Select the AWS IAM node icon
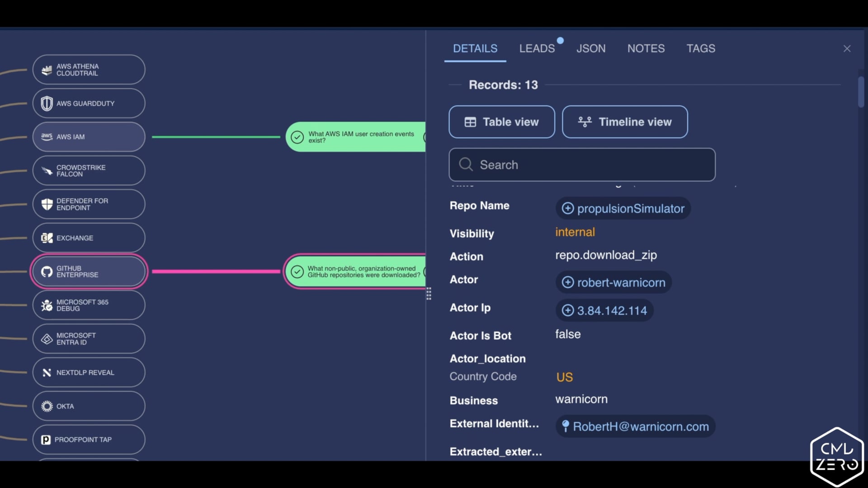Viewport: 868px width, 488px height. pos(47,136)
